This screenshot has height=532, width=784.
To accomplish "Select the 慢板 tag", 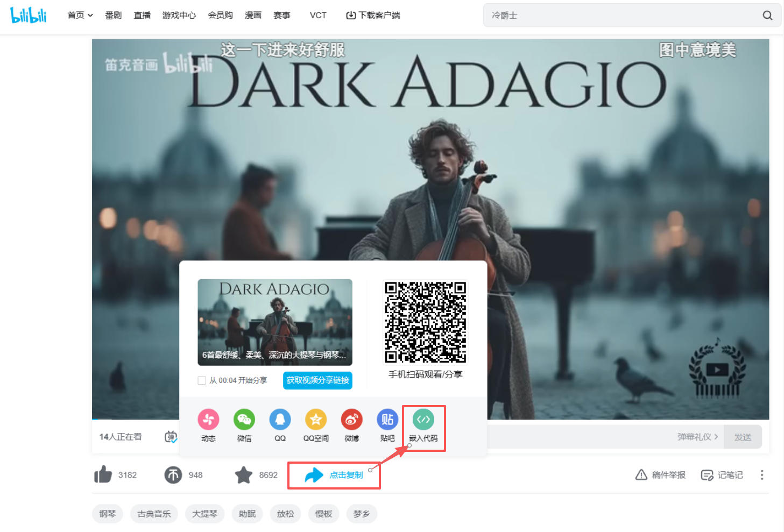I will pyautogui.click(x=324, y=514).
